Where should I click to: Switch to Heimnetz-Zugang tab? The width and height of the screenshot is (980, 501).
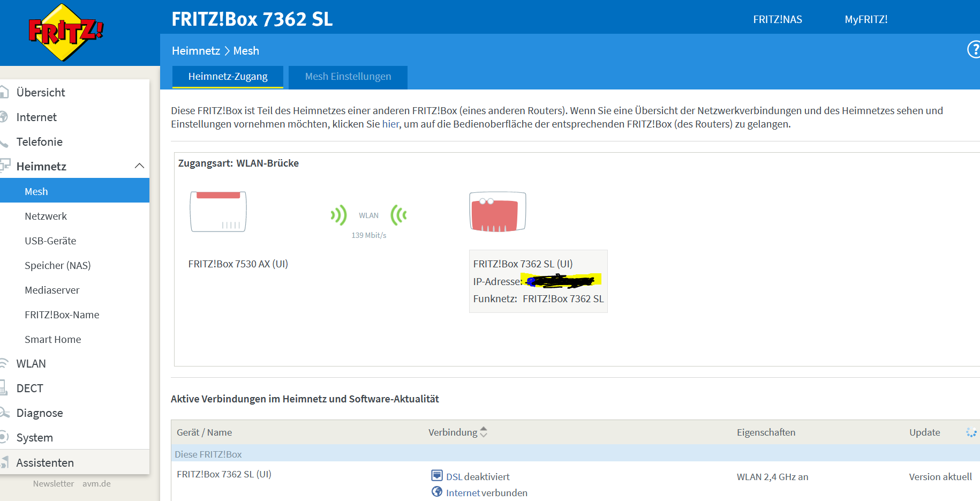(228, 77)
